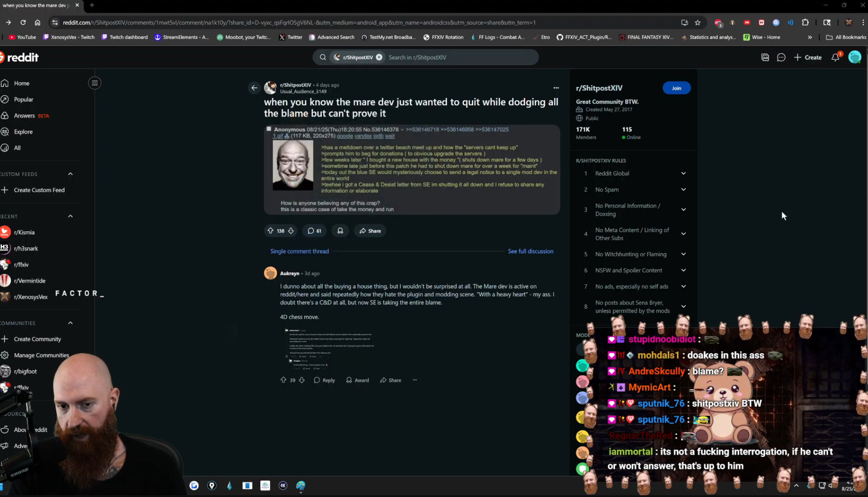The height and width of the screenshot is (497, 868).
Task: Collapse the Custom Feeds section
Action: tap(70, 174)
